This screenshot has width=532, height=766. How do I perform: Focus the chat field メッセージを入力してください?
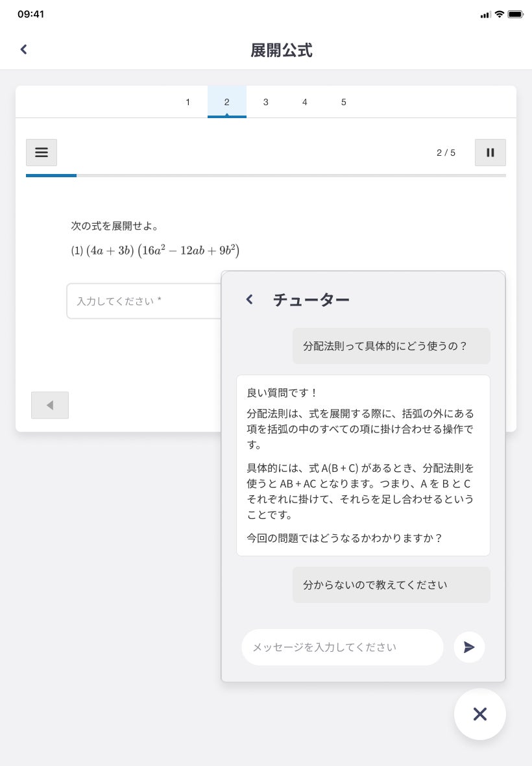342,647
